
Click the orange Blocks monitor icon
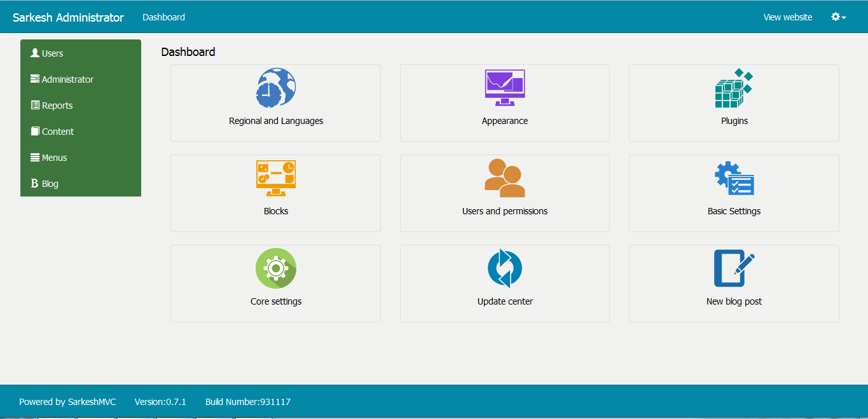click(276, 178)
